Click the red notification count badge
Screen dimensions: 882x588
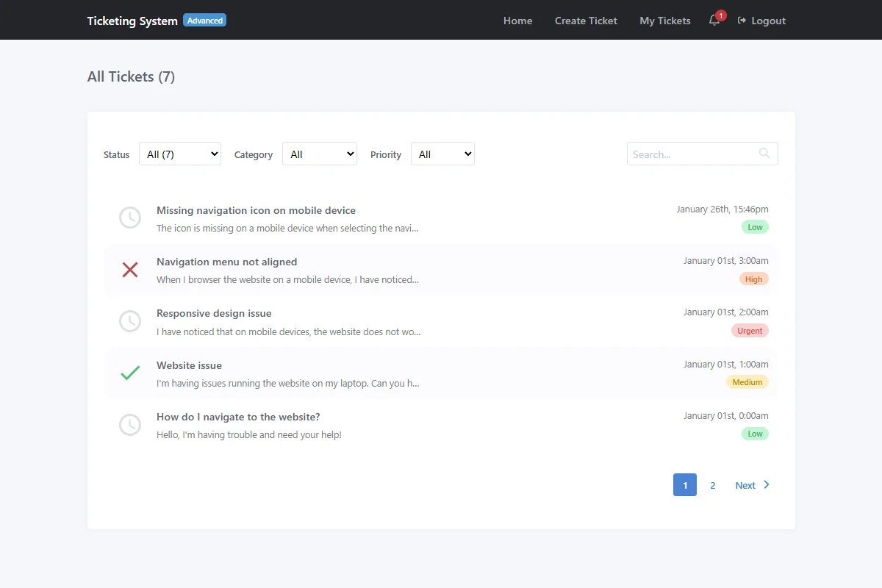721,15
